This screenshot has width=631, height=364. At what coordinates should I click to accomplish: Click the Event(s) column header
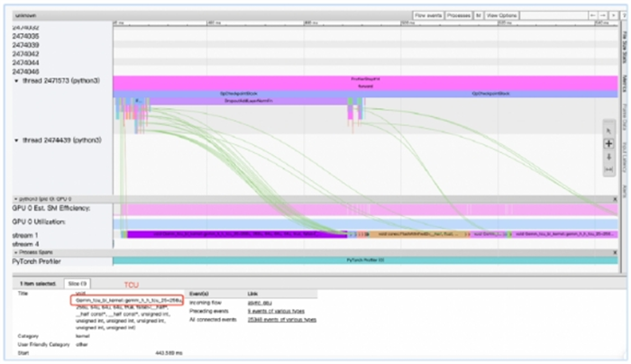click(x=199, y=294)
